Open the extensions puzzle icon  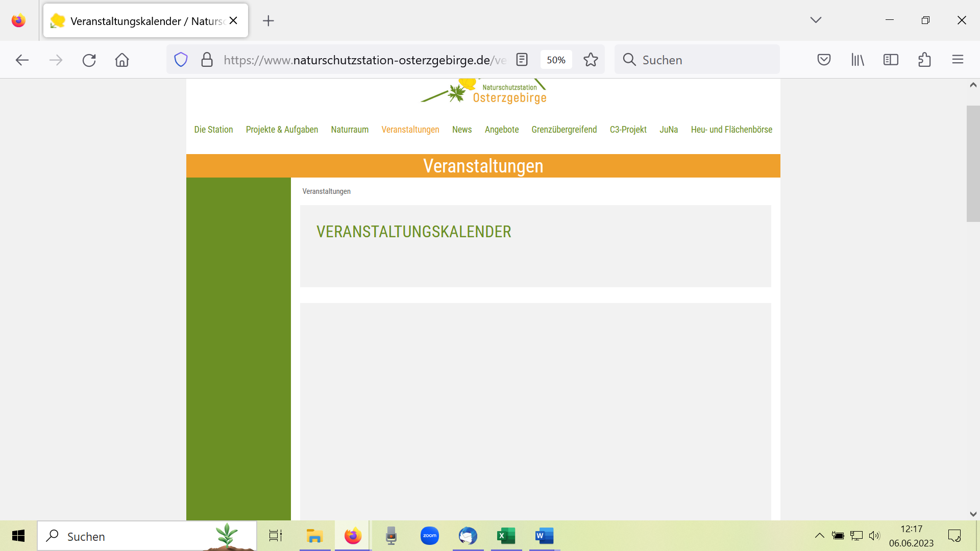tap(924, 60)
